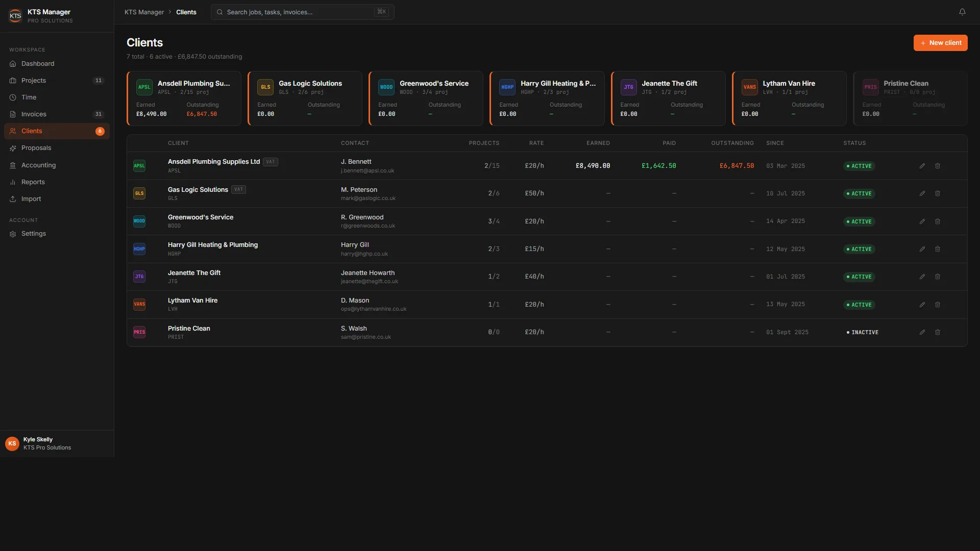
Task: Delete the Gas Logic Solutions client
Action: (x=938, y=193)
